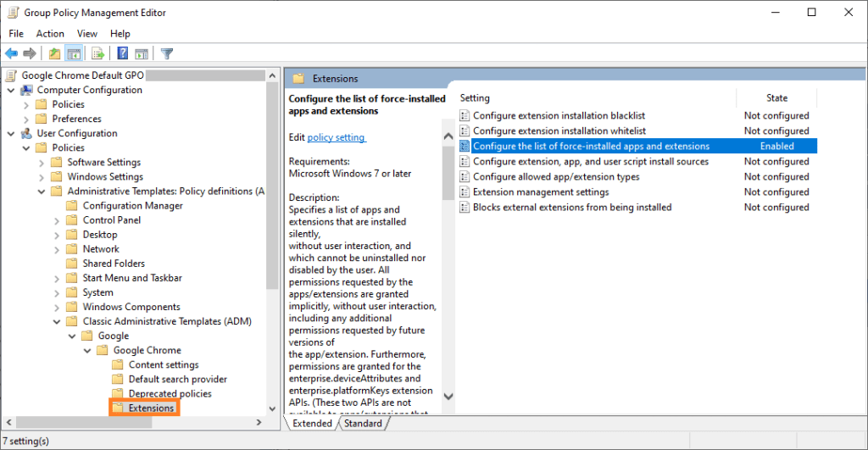Toggle the Show/Hide Console Tree icon
The width and height of the screenshot is (868, 450).
tap(74, 53)
